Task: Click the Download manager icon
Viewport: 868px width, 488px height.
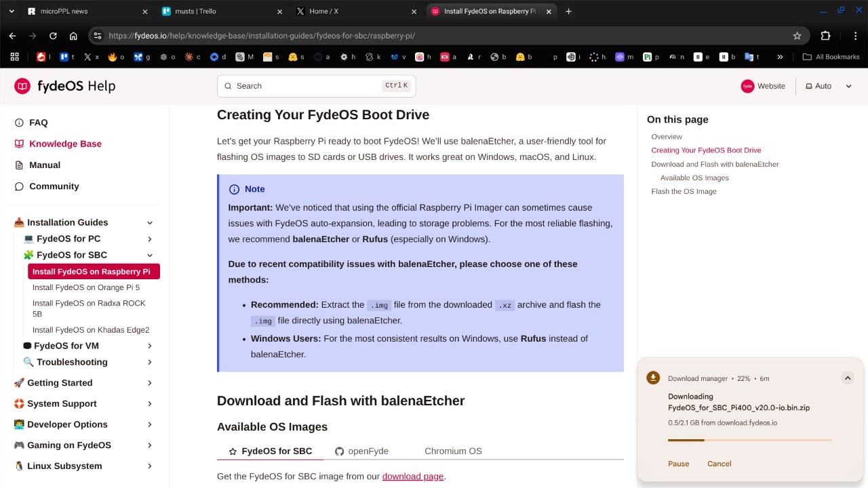Action: pos(653,378)
